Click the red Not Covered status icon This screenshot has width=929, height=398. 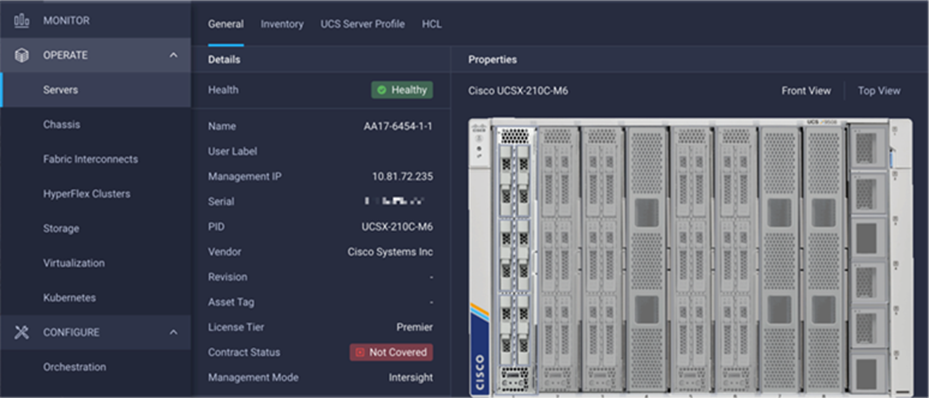(360, 352)
